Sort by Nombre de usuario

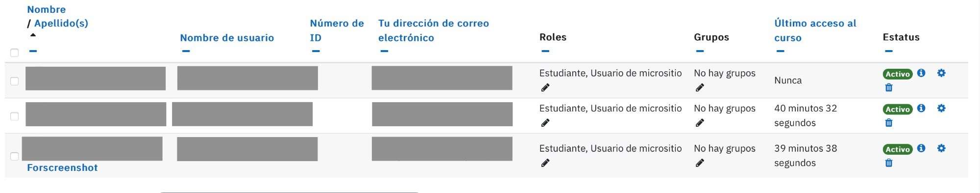pos(227,38)
